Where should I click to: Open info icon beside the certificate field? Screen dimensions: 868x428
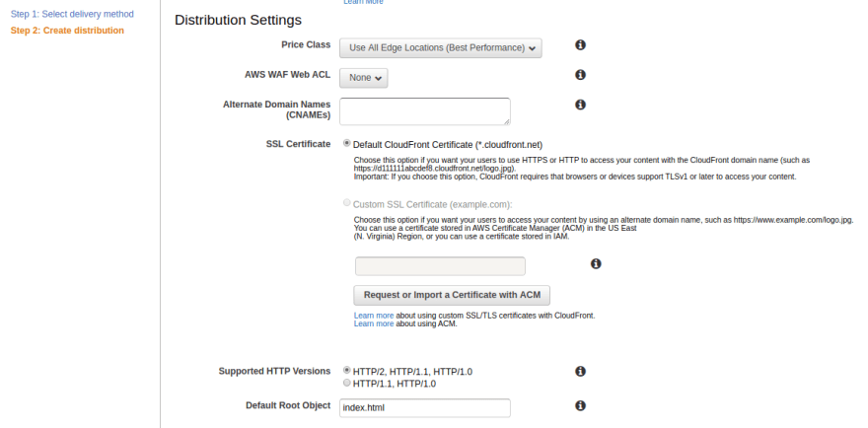[596, 264]
